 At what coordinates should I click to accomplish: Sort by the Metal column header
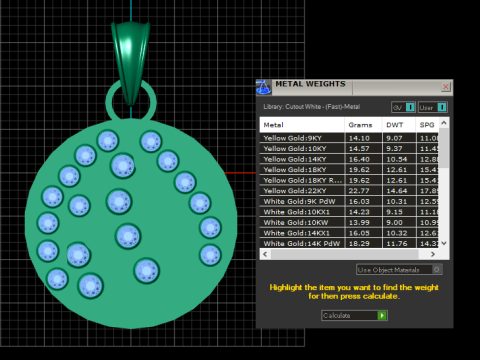point(302,125)
